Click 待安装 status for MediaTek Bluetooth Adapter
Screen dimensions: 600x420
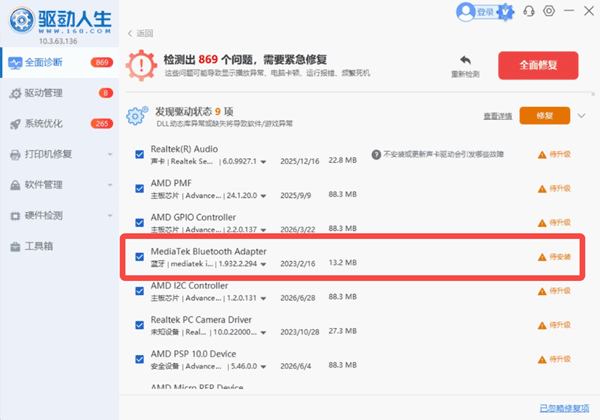click(560, 257)
